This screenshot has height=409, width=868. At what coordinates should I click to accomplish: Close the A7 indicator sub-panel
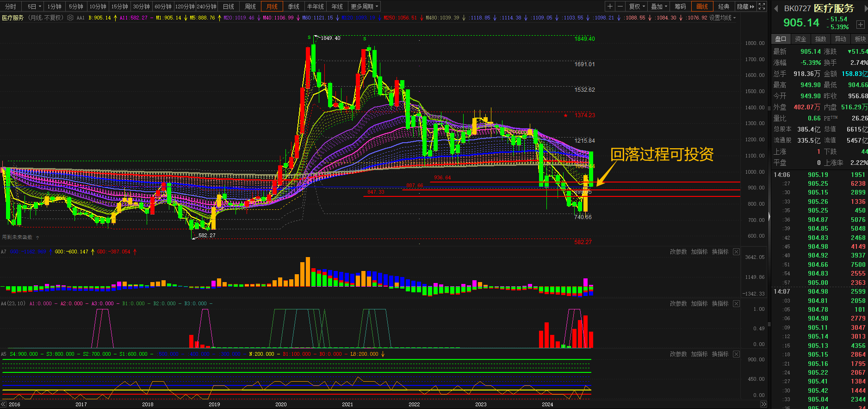point(736,252)
